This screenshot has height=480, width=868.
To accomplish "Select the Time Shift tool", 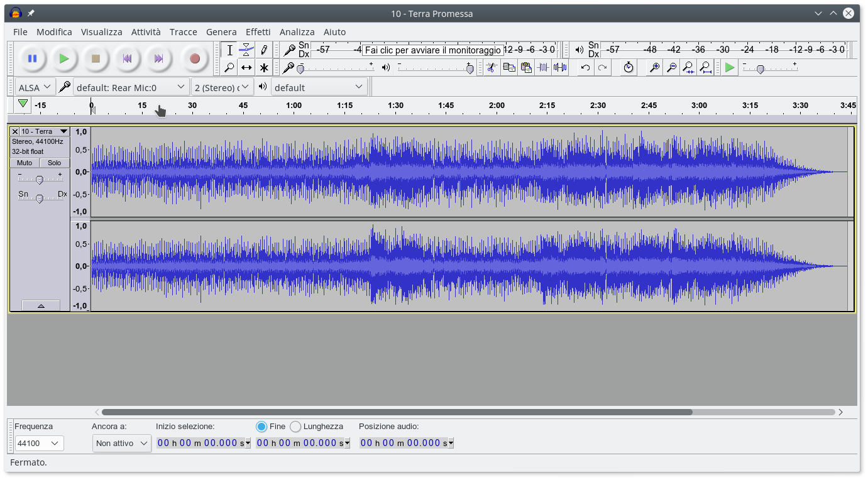I will tap(247, 67).
